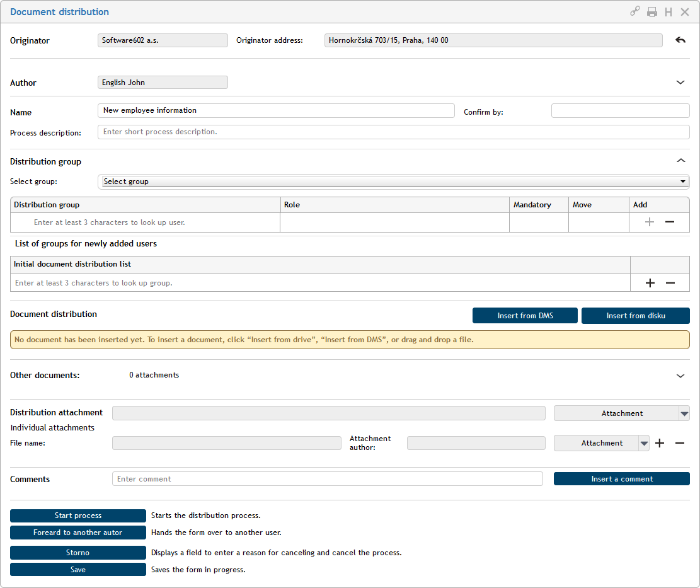Screen dimensions: 700x588
Task: Remove row from Initial document distribution list
Action: point(670,283)
